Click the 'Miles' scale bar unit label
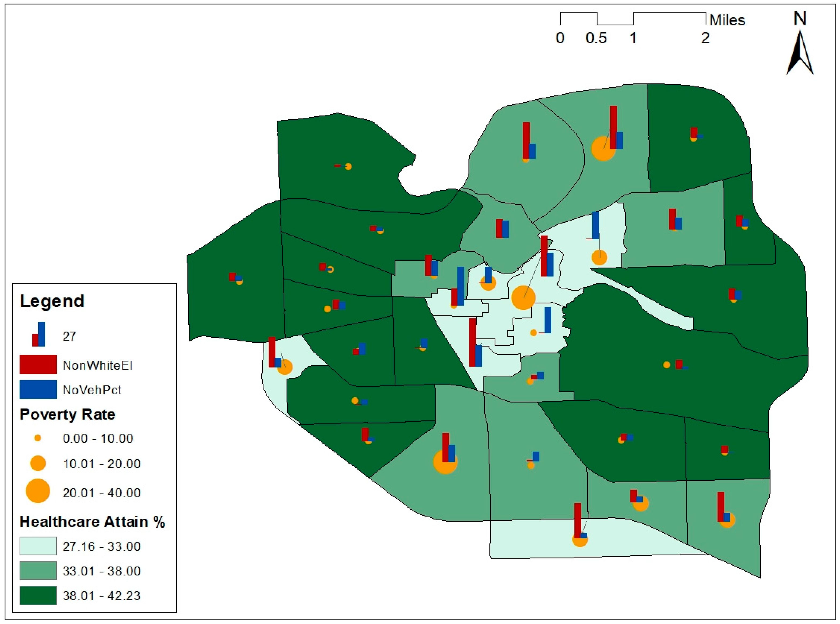840x624 pixels. pos(727,20)
